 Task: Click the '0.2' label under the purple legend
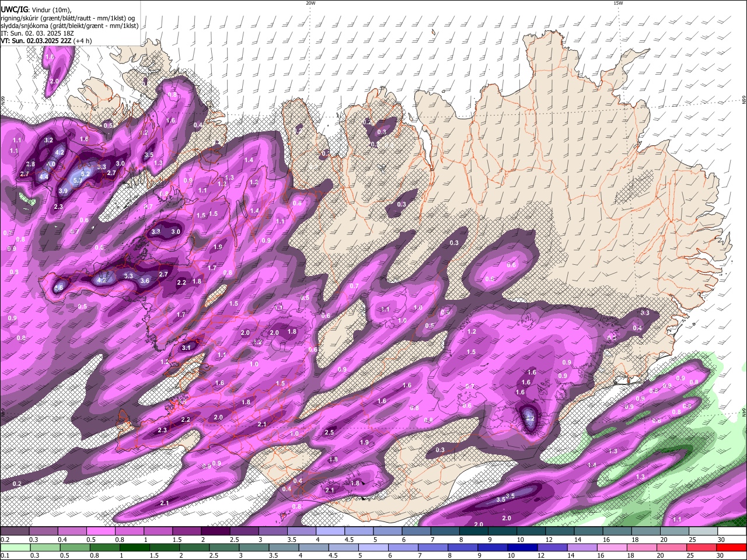(5, 540)
